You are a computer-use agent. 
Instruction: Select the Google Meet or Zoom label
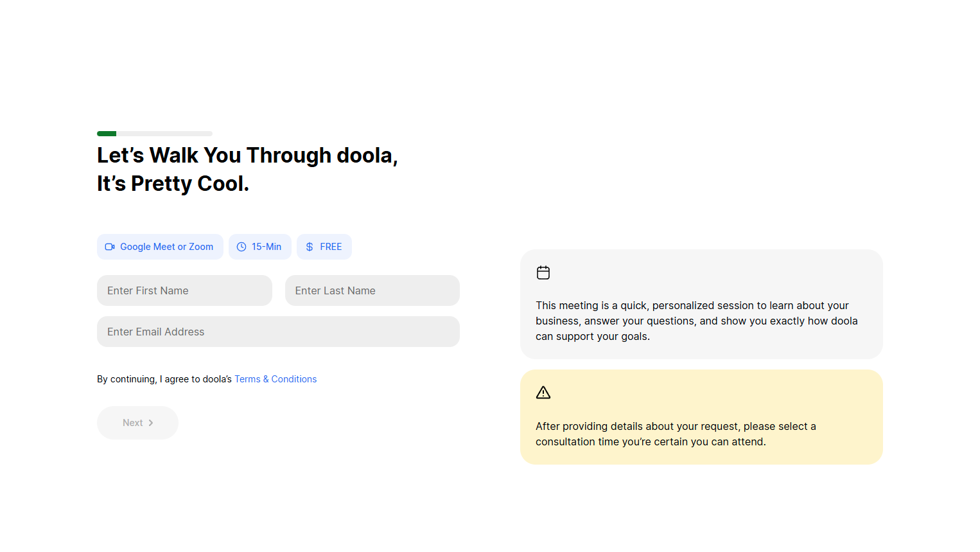point(166,247)
